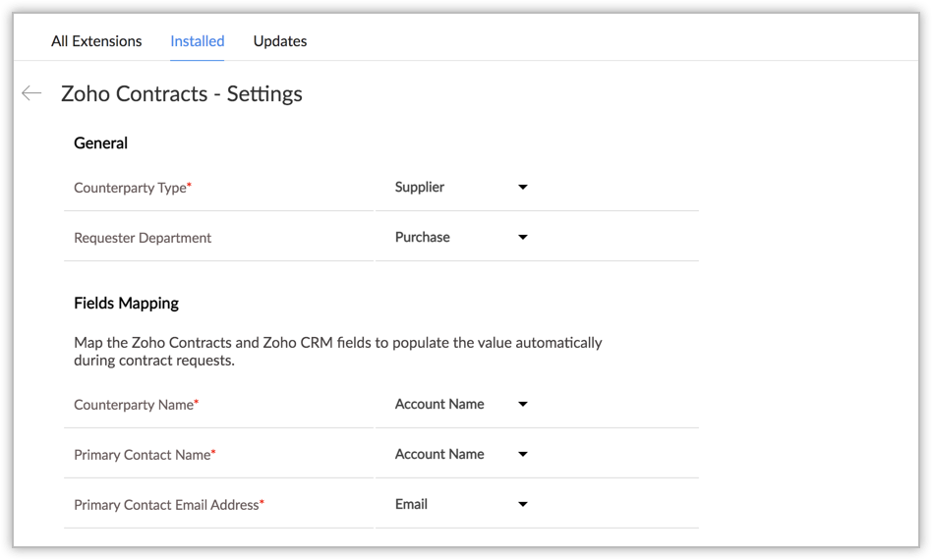Image resolution: width=932 pixels, height=560 pixels.
Task: Click the Counterparty Type field label
Action: 131,188
